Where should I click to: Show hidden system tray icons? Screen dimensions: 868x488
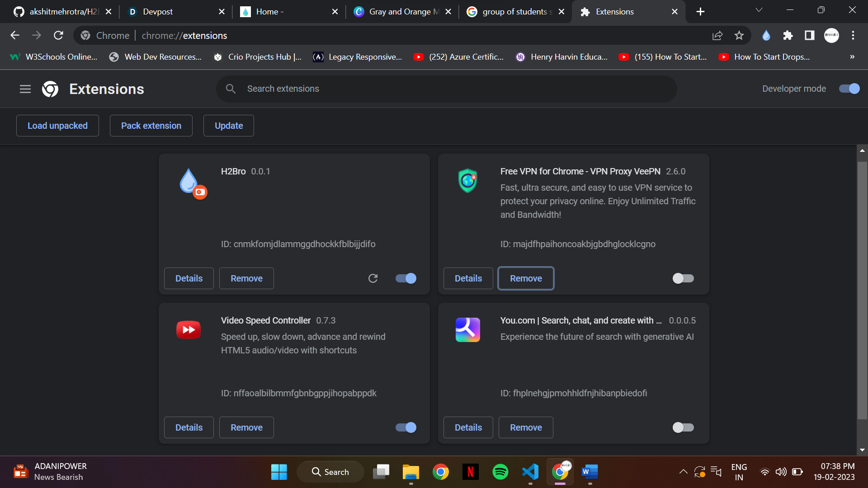[x=683, y=472]
